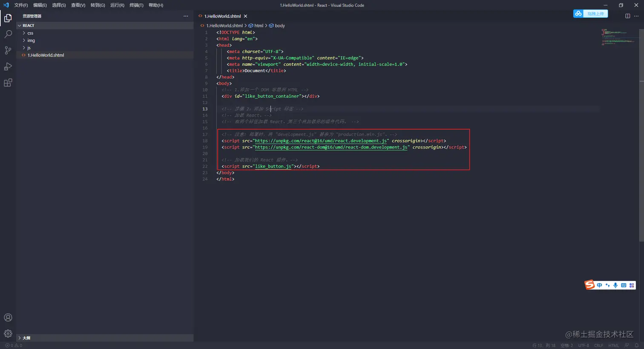
Task: Click the 拖拽上传 upload button
Action: click(595, 14)
